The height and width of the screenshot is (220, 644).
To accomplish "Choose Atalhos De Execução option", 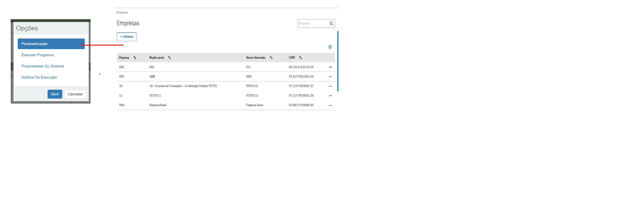I will 39,77.
